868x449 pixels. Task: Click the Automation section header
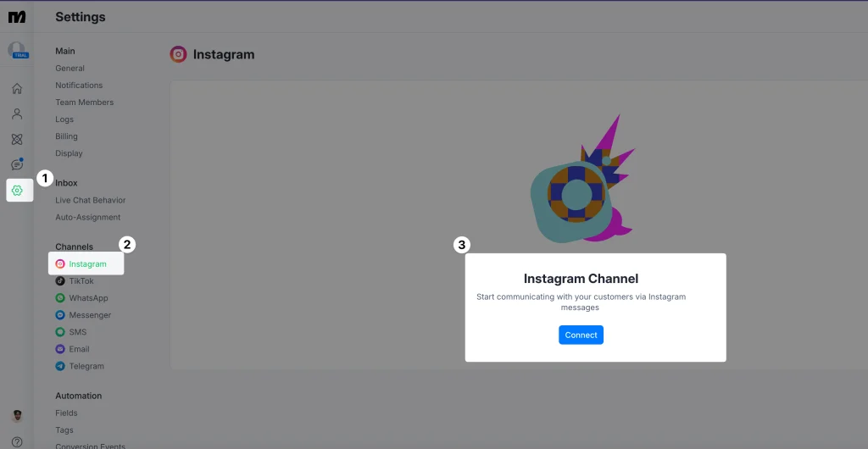coord(79,396)
